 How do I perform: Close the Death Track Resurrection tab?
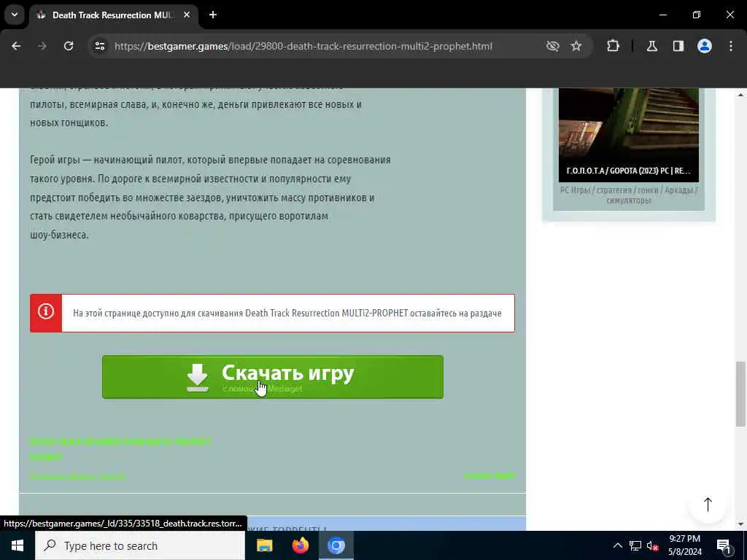pos(187,15)
